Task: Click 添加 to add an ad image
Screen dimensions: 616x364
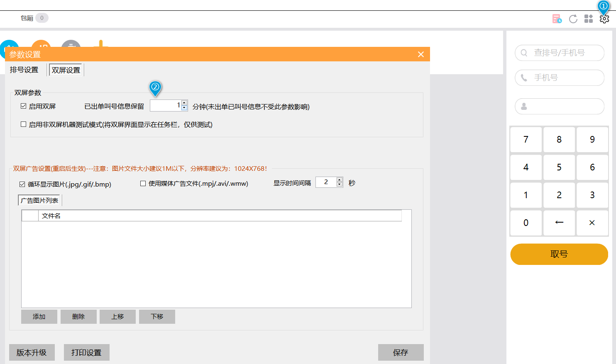Action: (39, 317)
